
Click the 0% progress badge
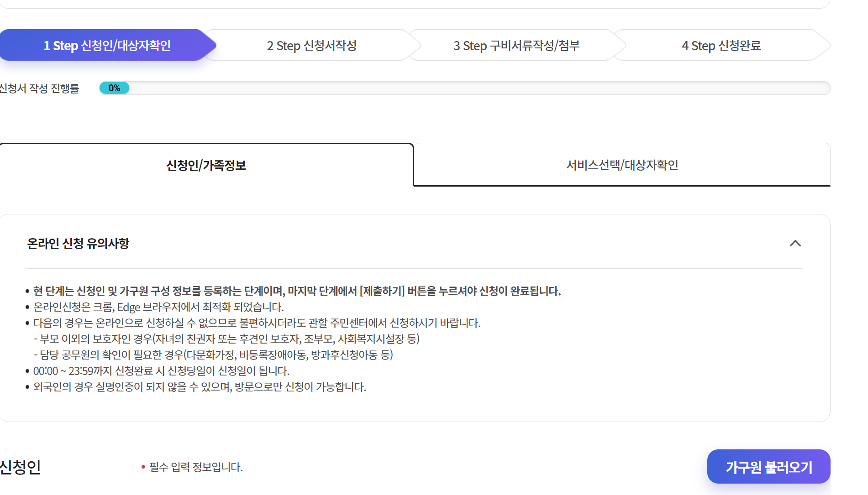pyautogui.click(x=114, y=88)
